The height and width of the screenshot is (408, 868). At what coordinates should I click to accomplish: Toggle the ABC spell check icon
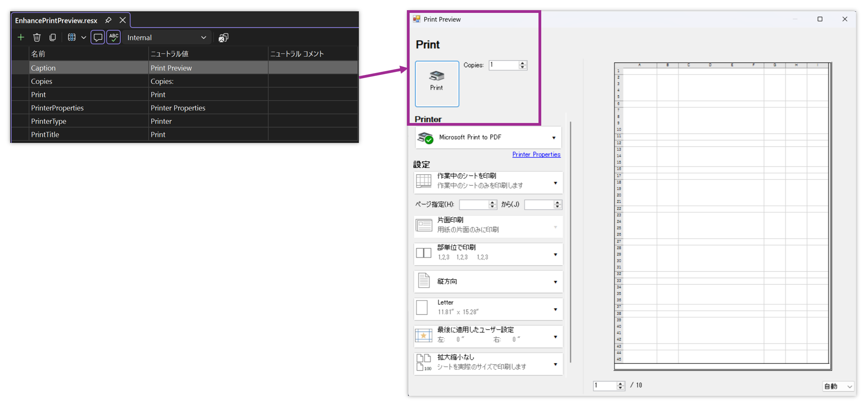click(x=114, y=37)
